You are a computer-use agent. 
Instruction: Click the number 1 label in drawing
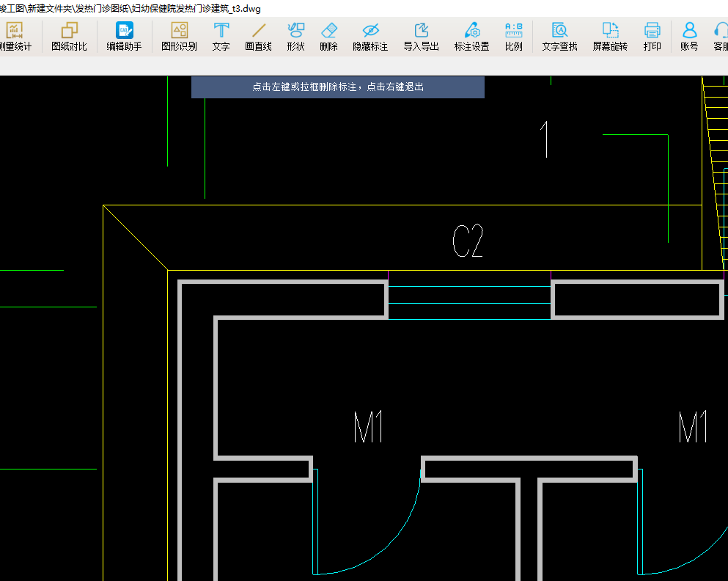click(x=545, y=139)
